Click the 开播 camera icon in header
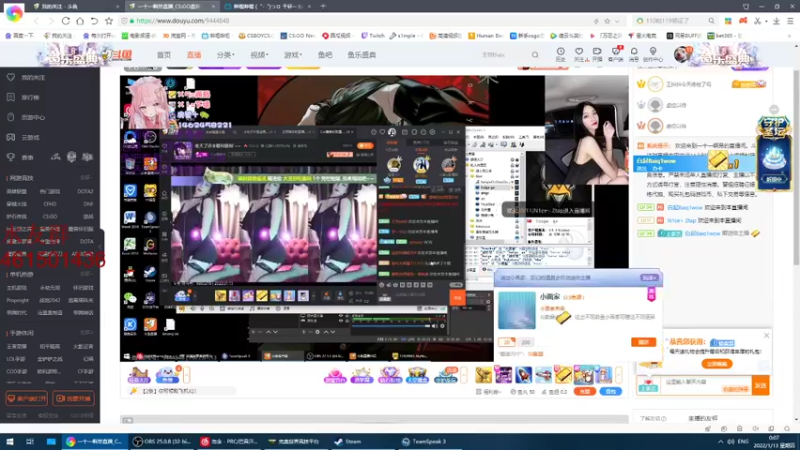Screen dimensions: 800x450 click(597, 54)
